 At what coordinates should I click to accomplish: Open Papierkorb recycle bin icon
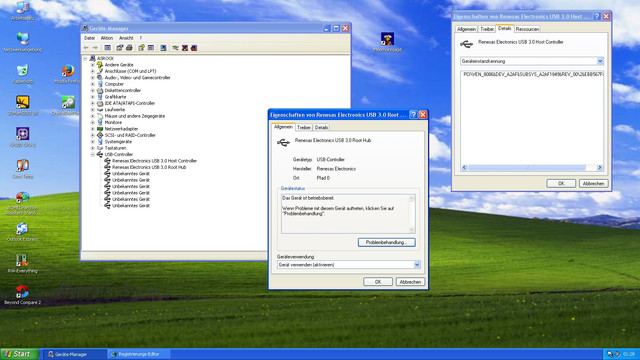22,74
